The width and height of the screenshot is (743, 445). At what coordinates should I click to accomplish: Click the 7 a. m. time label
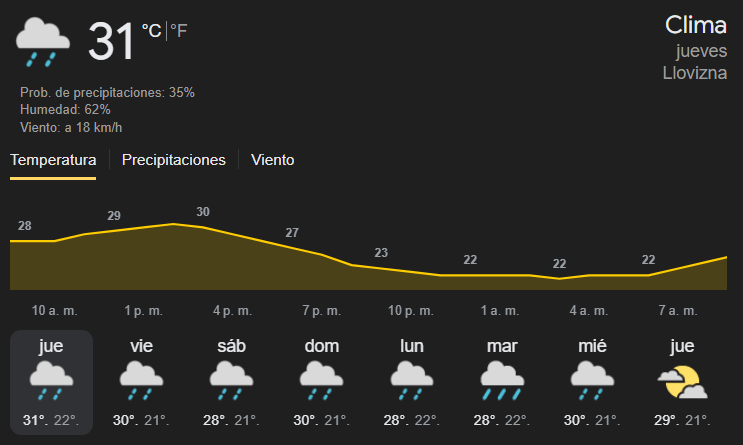678,310
